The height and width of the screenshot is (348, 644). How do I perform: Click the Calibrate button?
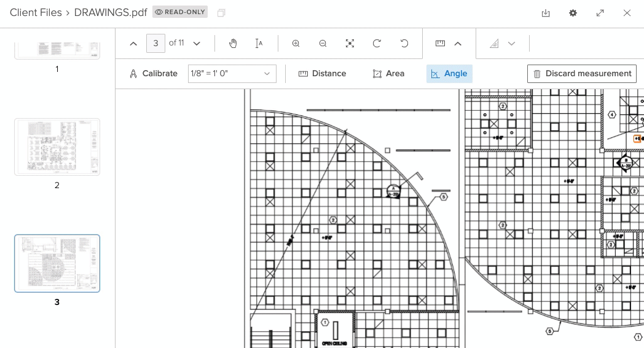tap(153, 74)
